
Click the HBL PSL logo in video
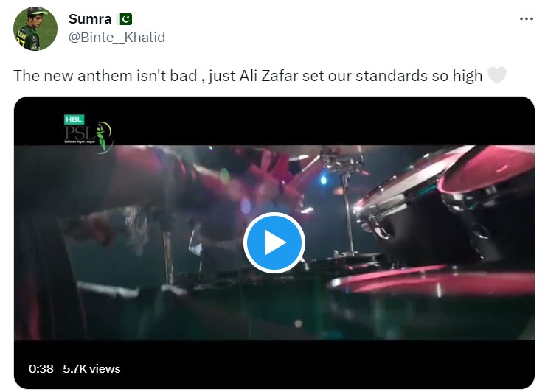(x=88, y=133)
